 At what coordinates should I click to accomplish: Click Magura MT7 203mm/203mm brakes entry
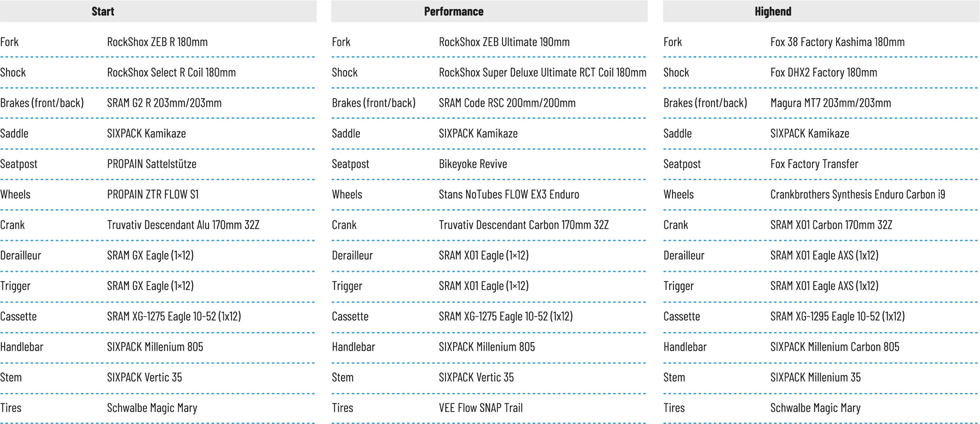pyautogui.click(x=830, y=103)
